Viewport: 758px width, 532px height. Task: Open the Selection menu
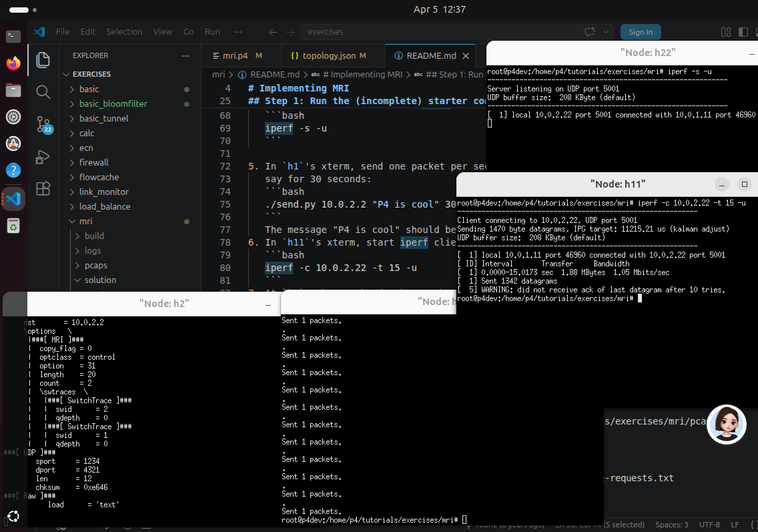[x=124, y=31]
